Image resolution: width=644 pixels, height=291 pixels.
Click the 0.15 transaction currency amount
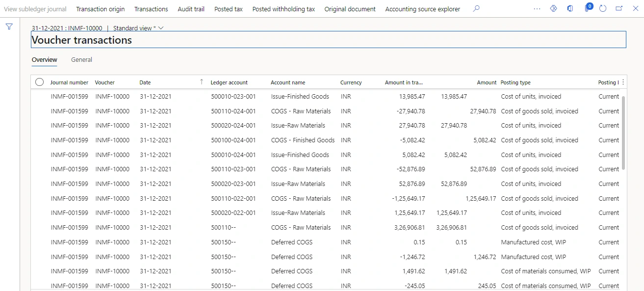[x=419, y=242]
